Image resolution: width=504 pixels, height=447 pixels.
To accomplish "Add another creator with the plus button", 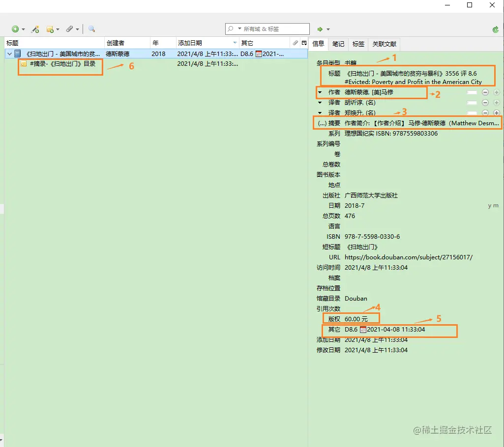I will click(x=497, y=92).
